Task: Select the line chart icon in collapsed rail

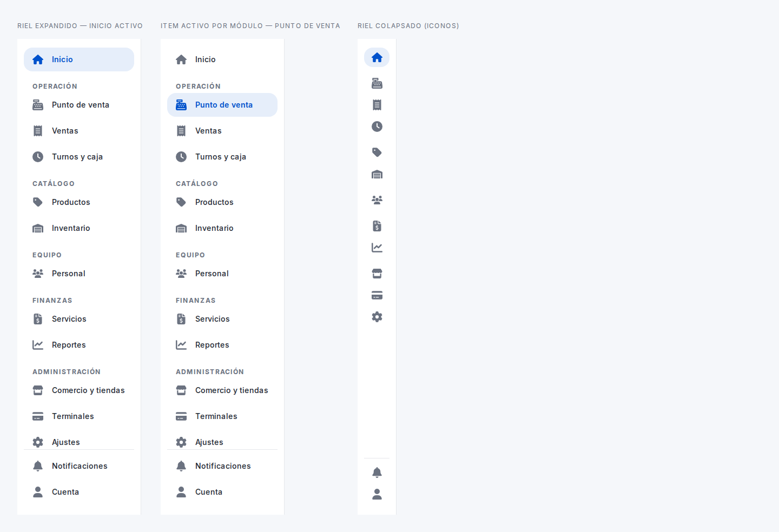Action: point(377,248)
